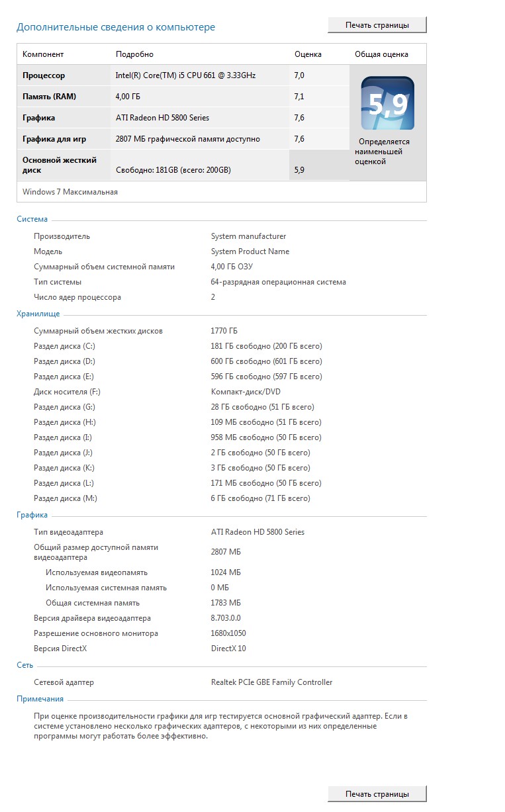The height and width of the screenshot is (812, 505).
Task: Click the "Сеть" section heading
Action: pos(25,665)
